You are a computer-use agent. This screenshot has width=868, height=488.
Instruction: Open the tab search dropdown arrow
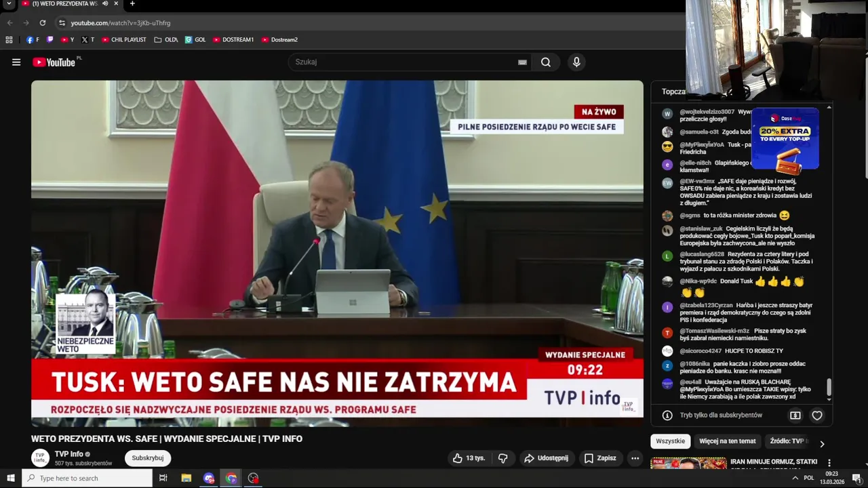coord(9,4)
